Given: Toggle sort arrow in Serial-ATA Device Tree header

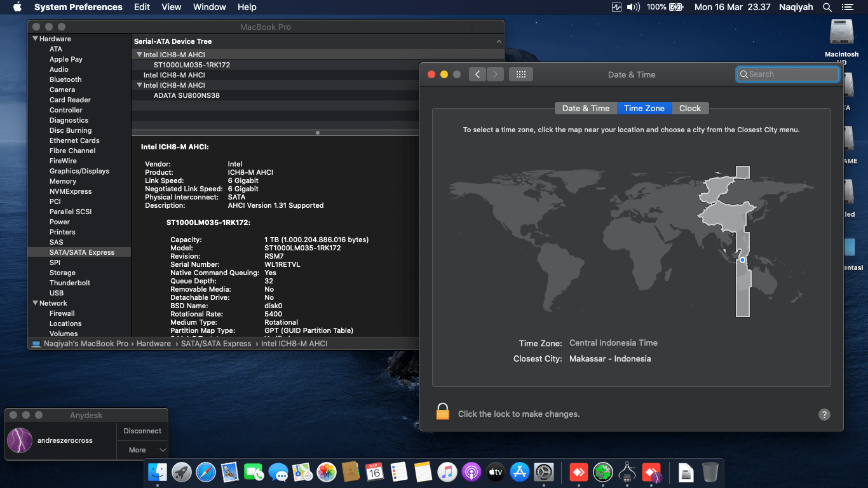Looking at the screenshot, I should [498, 41].
